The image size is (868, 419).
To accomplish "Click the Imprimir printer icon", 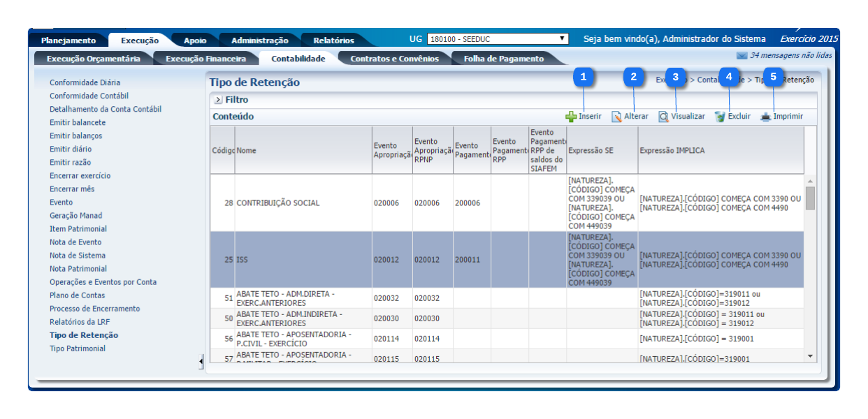I will click(765, 117).
